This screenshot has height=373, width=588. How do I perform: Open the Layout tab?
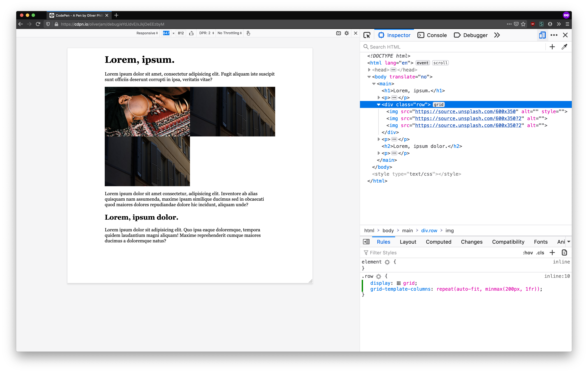[x=408, y=242]
